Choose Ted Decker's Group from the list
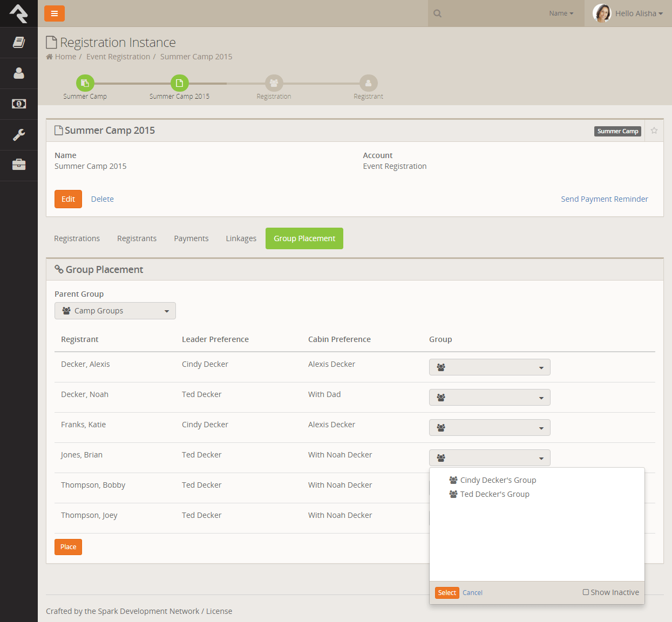This screenshot has width=672, height=622. pyautogui.click(x=494, y=494)
